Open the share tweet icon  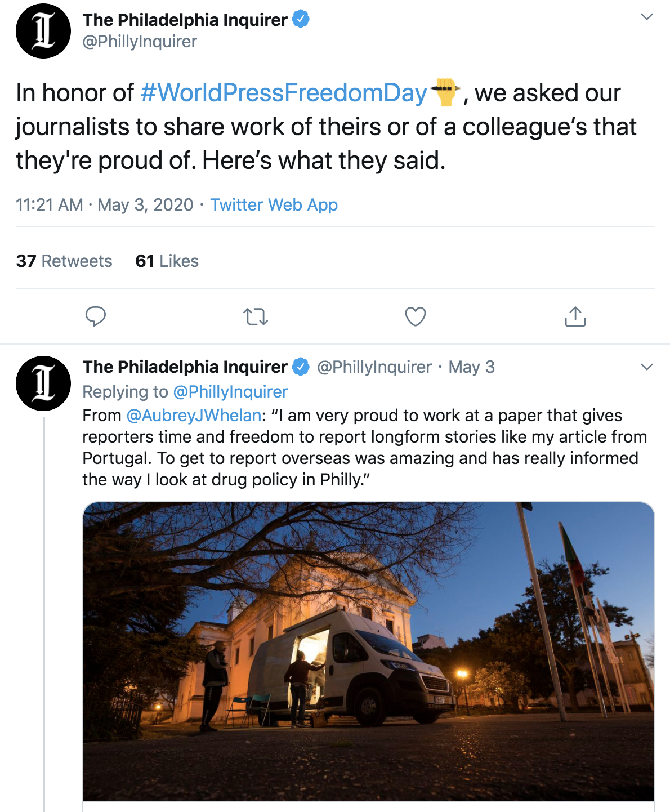coord(575,316)
